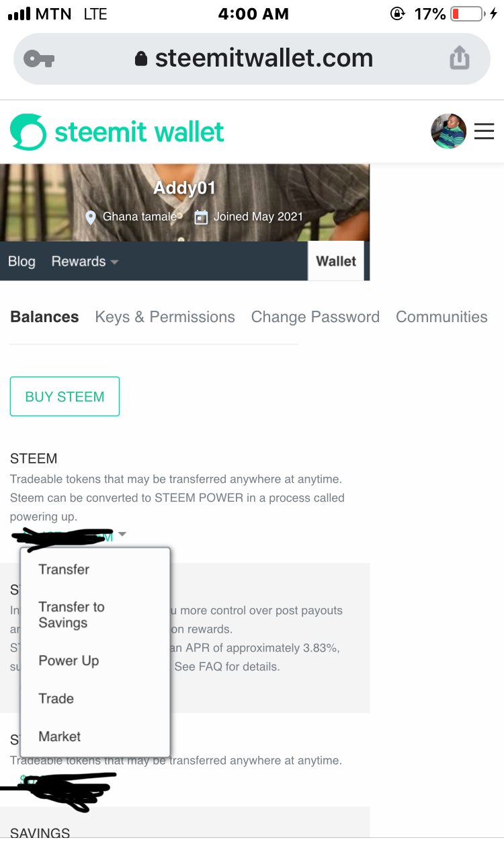This screenshot has width=504, height=842.
Task: Choose Power Up in the menu
Action: 69,660
